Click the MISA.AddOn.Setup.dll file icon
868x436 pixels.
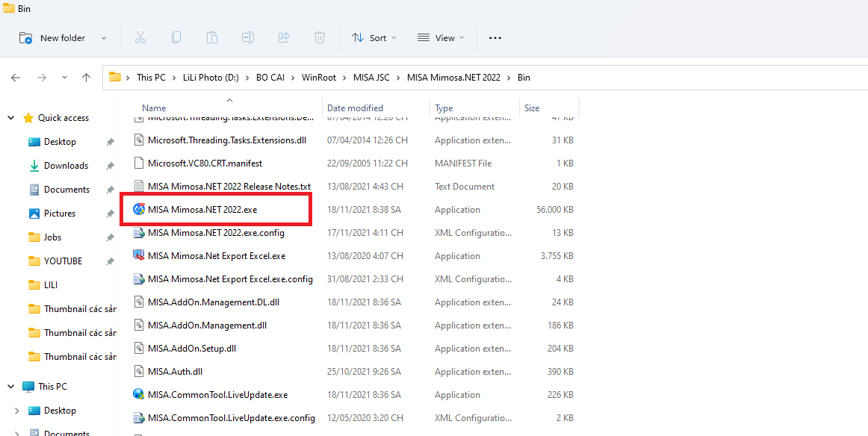pos(138,348)
